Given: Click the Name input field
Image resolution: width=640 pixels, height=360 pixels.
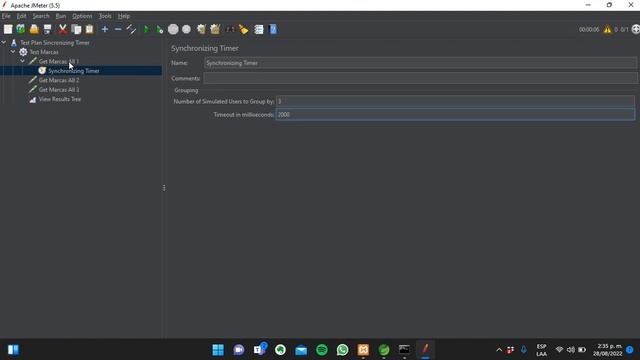Looking at the screenshot, I should coord(420,63).
